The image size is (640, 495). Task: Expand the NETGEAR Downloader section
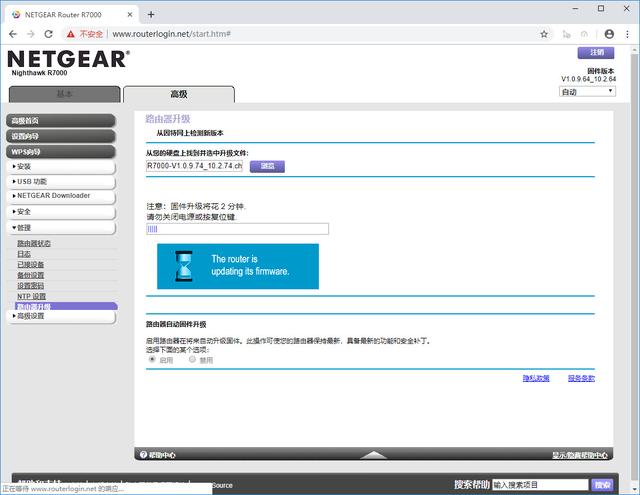point(61,196)
